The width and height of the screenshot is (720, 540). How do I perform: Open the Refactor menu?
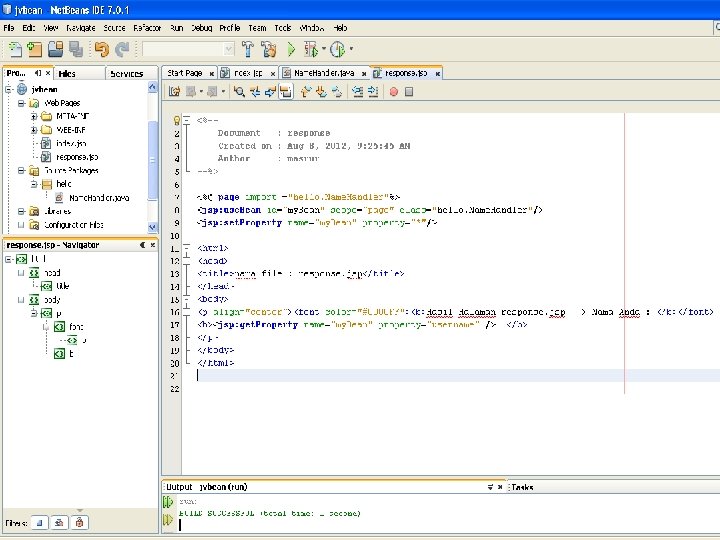click(148, 28)
